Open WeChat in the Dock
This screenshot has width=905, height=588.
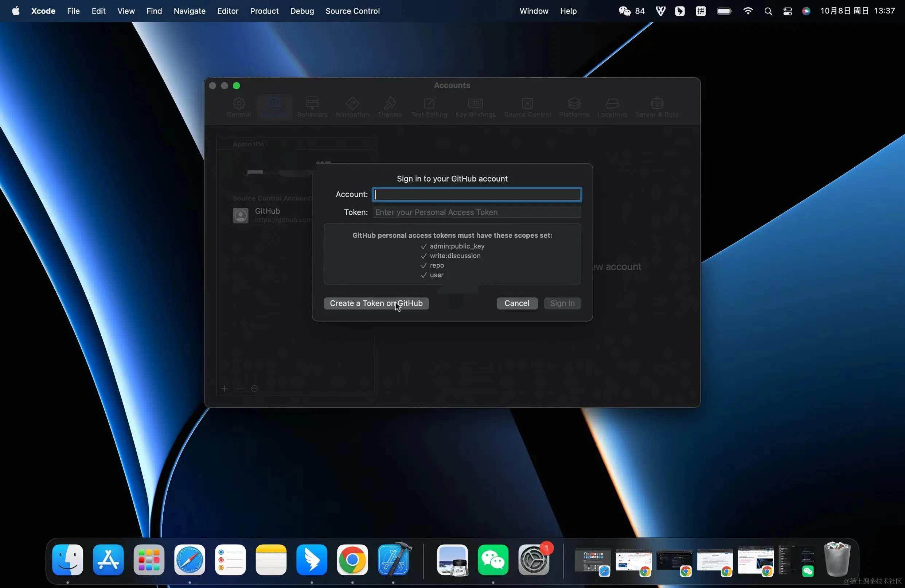(x=493, y=560)
